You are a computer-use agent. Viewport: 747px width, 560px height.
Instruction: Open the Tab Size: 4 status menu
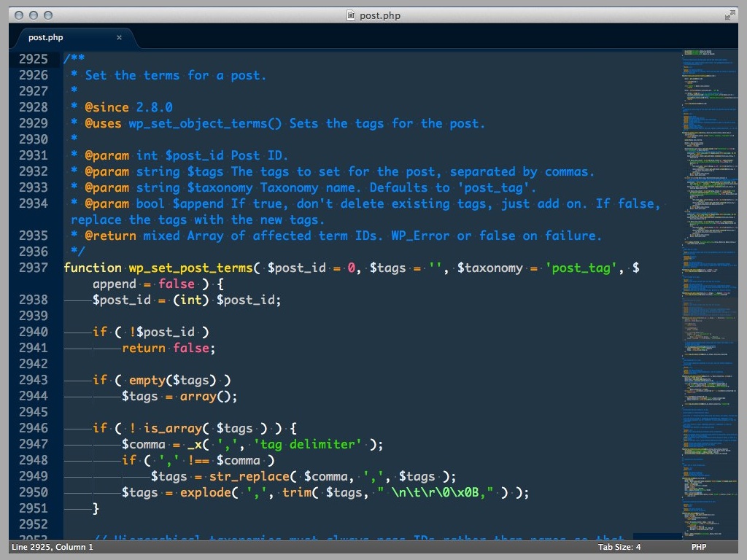pyautogui.click(x=619, y=547)
